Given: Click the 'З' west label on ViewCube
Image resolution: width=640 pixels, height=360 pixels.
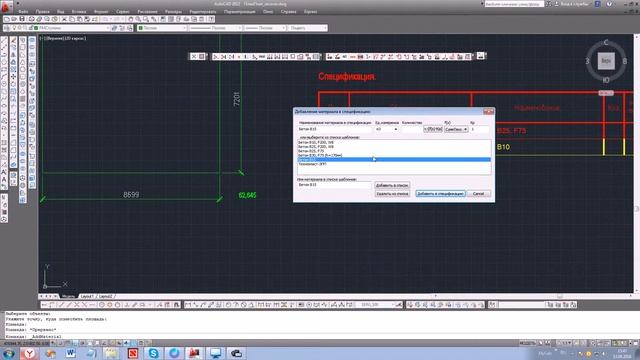Looking at the screenshot, I should [x=588, y=61].
